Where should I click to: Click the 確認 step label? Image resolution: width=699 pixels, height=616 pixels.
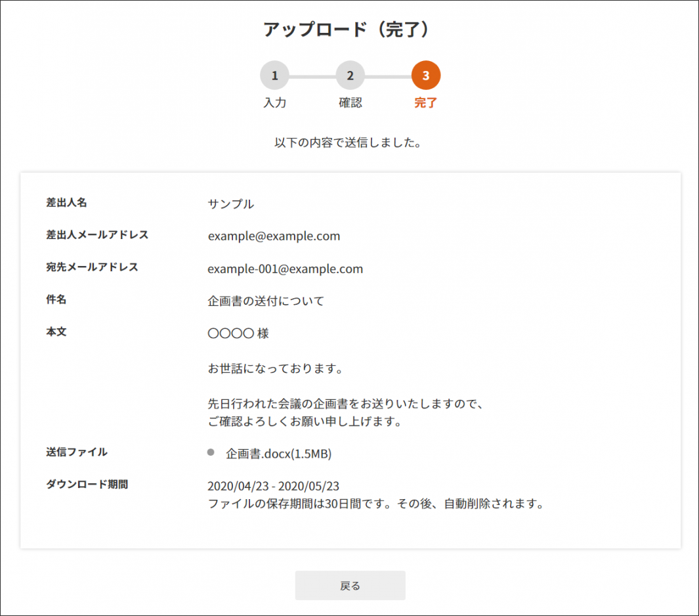click(350, 103)
